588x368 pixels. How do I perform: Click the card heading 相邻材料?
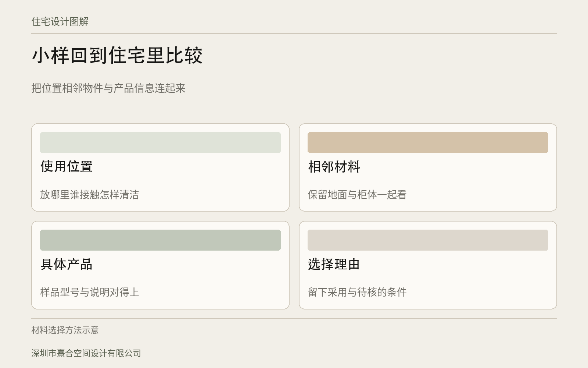[x=334, y=167]
